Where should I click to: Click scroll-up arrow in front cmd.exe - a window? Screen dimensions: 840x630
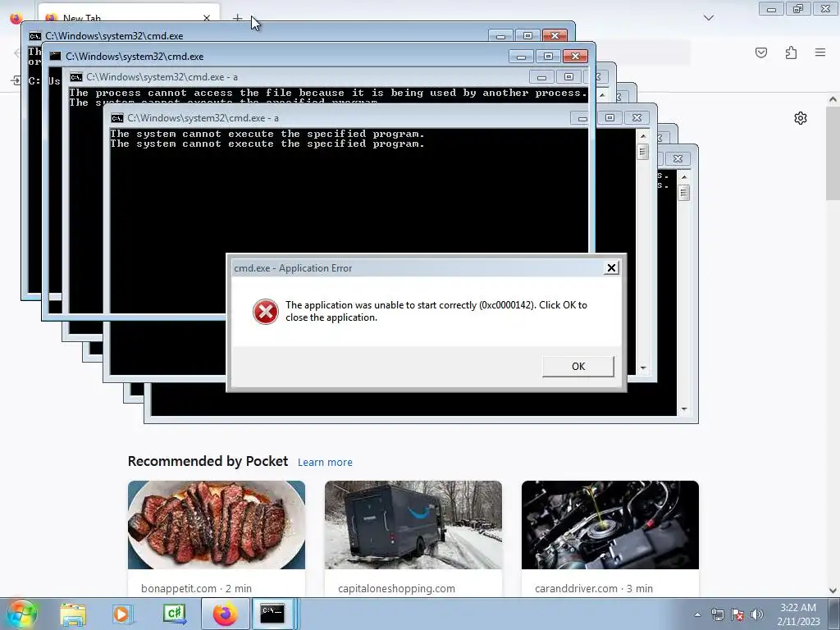tap(643, 136)
